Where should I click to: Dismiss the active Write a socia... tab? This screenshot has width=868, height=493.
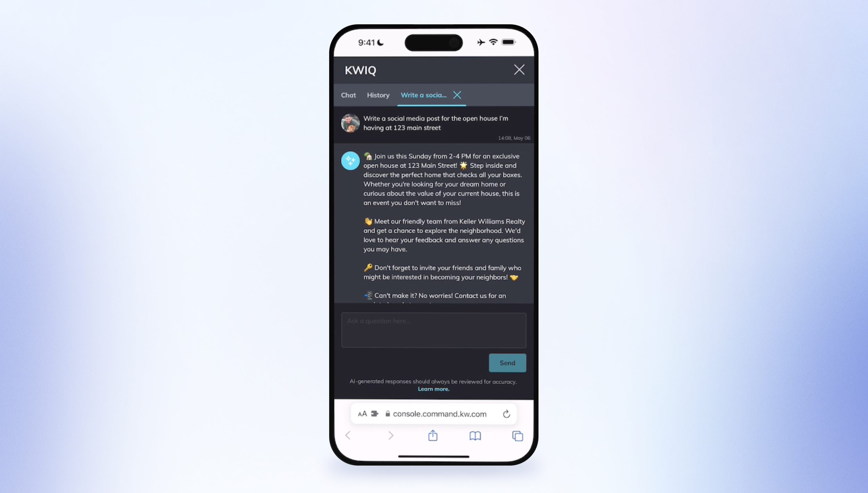(x=457, y=95)
